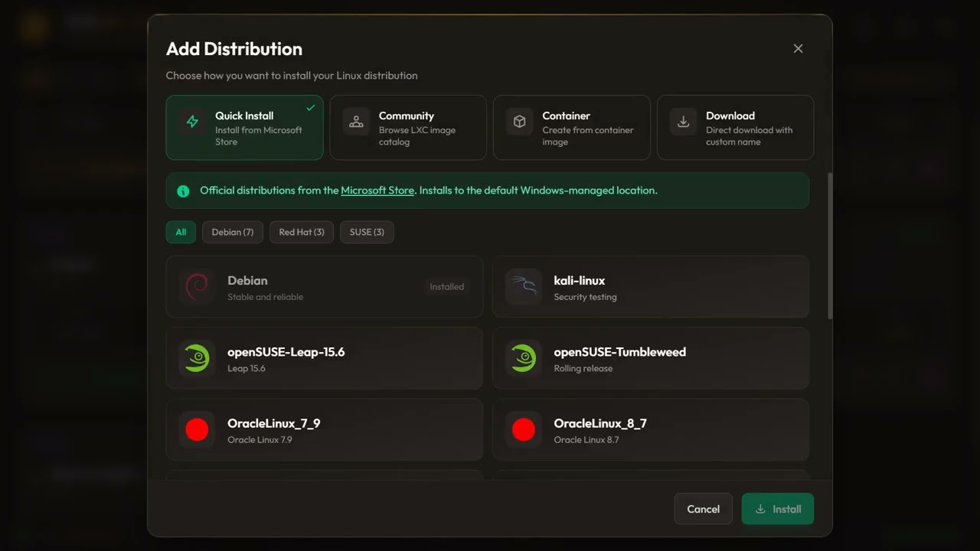
Task: Show only Red Hat (3) distributions
Action: (x=301, y=232)
